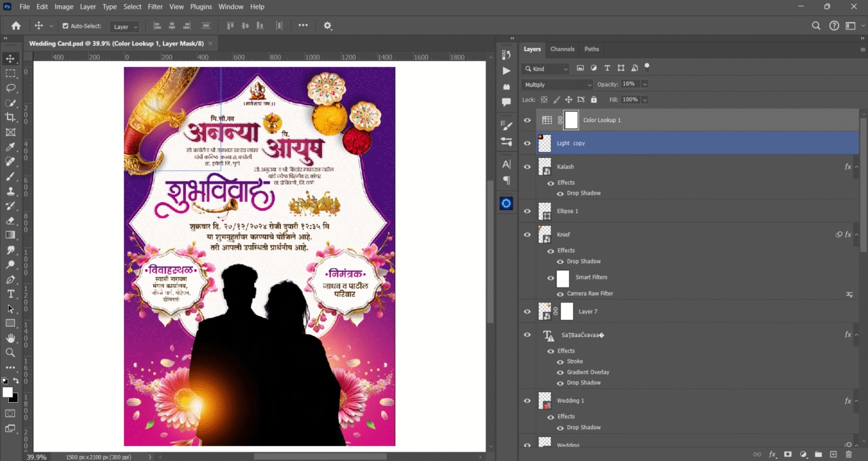The height and width of the screenshot is (461, 868).
Task: Click the foreground color swatch
Action: click(7, 393)
